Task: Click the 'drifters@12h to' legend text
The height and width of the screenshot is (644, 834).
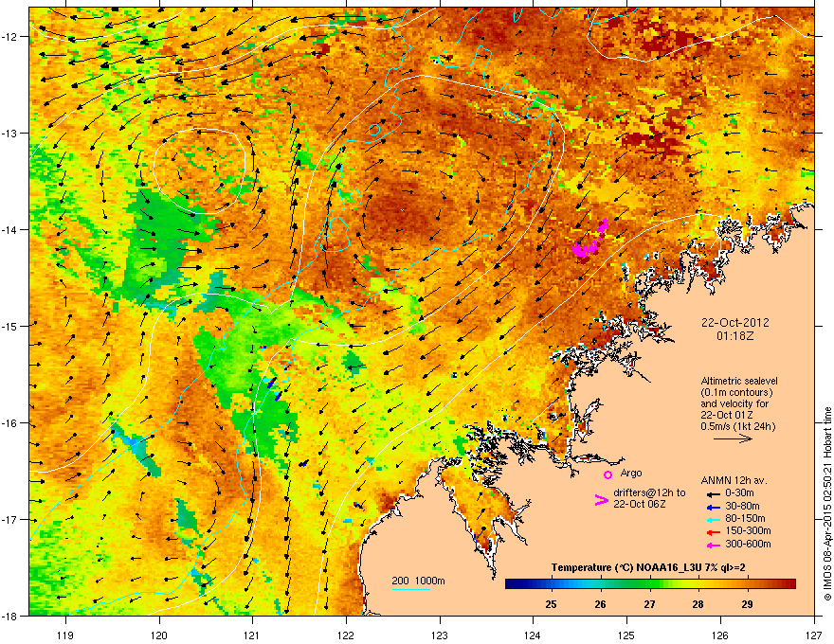Action: click(649, 492)
